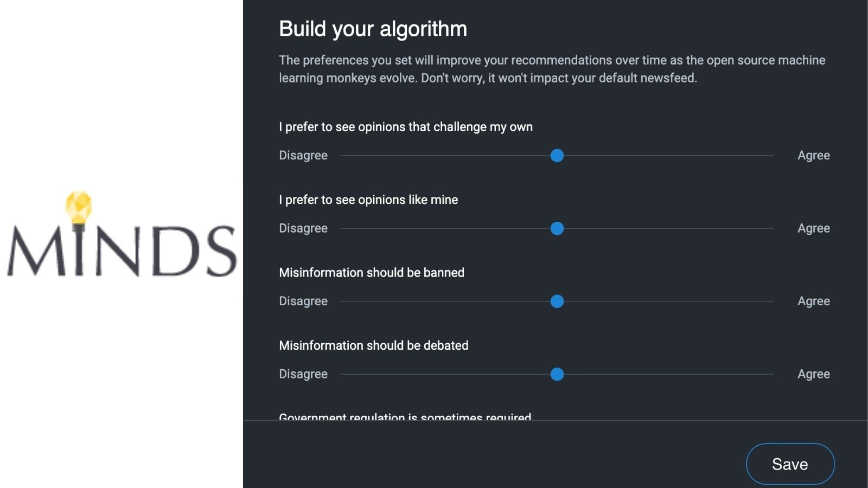The width and height of the screenshot is (868, 488).
Task: Click Agree label on the debated-misinformation slider
Action: pos(813,374)
